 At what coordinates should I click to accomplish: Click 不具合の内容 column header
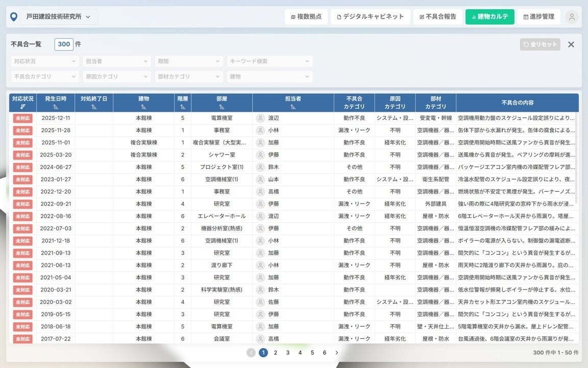pyautogui.click(x=518, y=103)
